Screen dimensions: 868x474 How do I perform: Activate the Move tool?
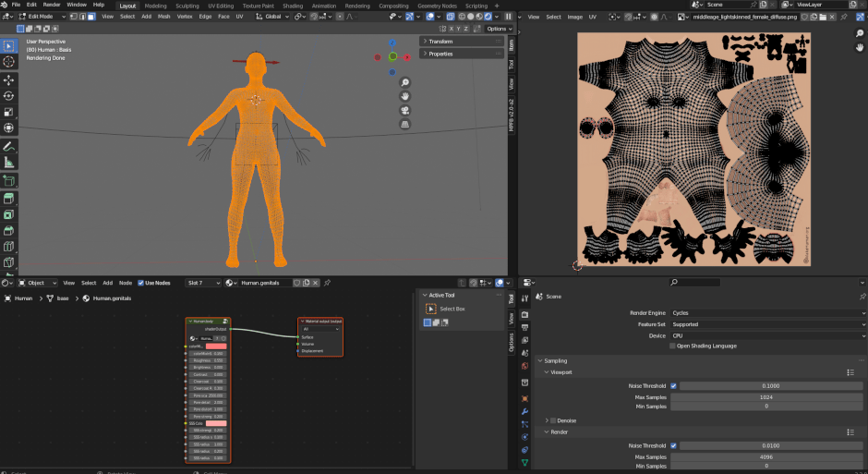9,80
